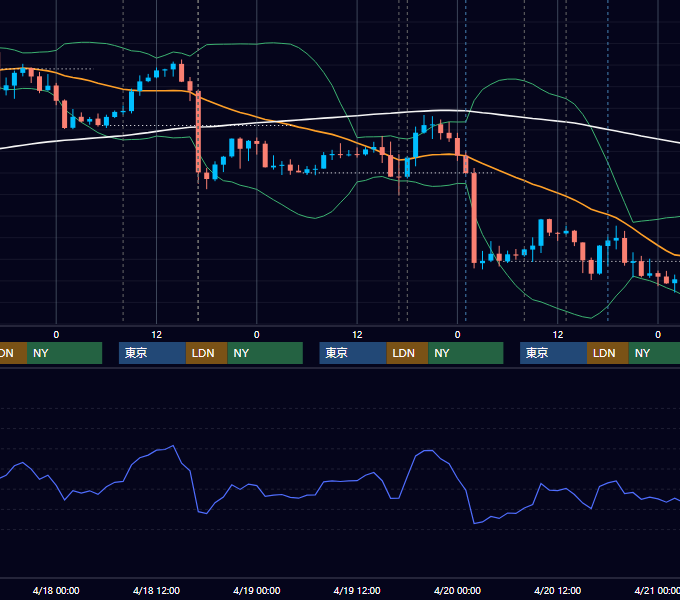Click the 4/19 00:00 time axis label
The image size is (680, 600).
[257, 590]
